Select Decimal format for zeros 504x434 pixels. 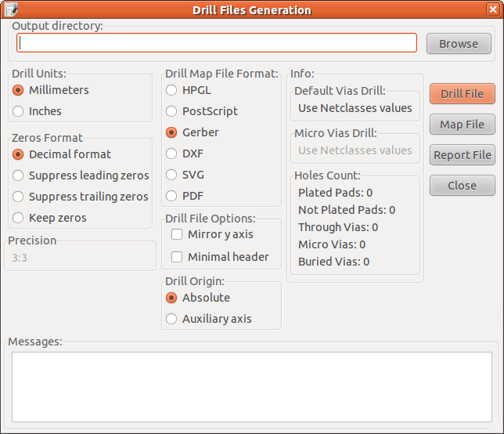[x=18, y=154]
